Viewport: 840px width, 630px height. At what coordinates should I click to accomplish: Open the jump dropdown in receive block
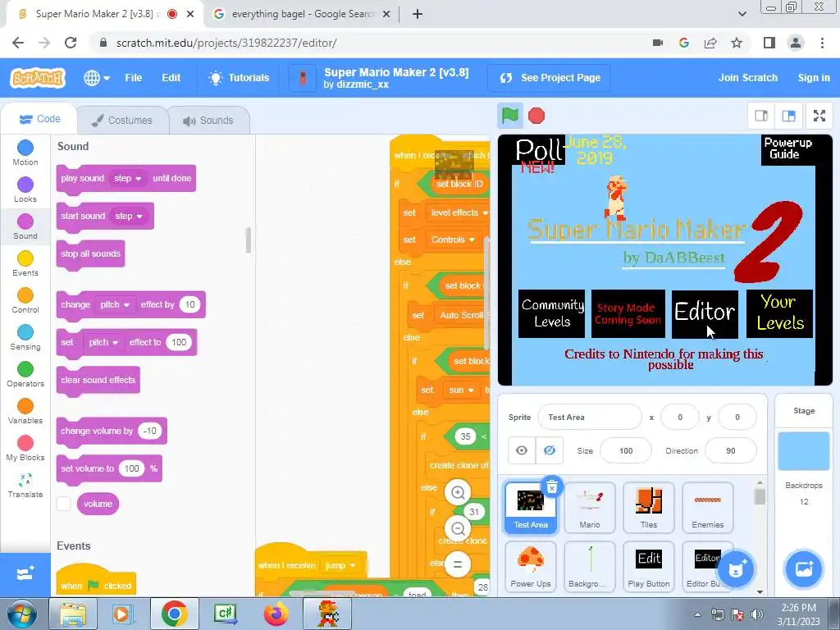[x=340, y=566]
